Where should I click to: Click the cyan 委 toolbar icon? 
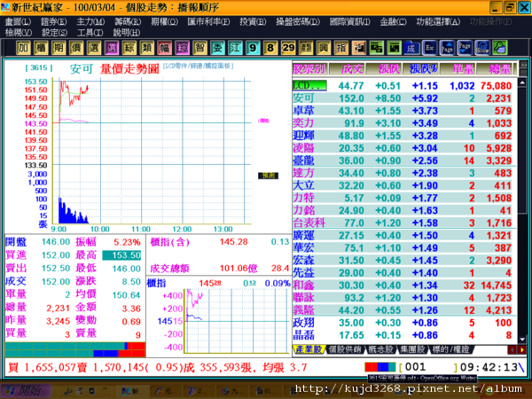(x=217, y=48)
